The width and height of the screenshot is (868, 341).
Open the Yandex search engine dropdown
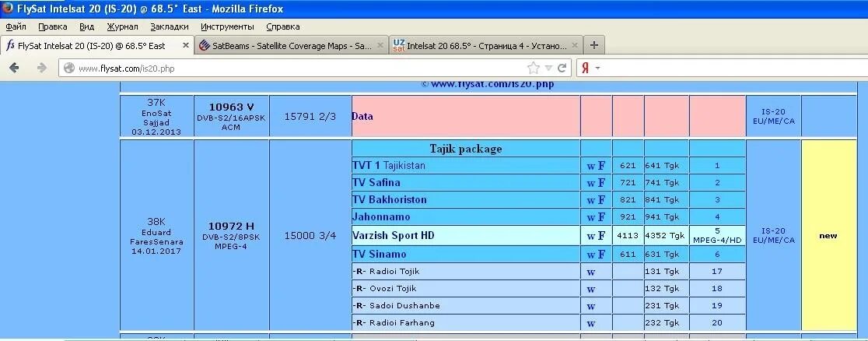(598, 69)
